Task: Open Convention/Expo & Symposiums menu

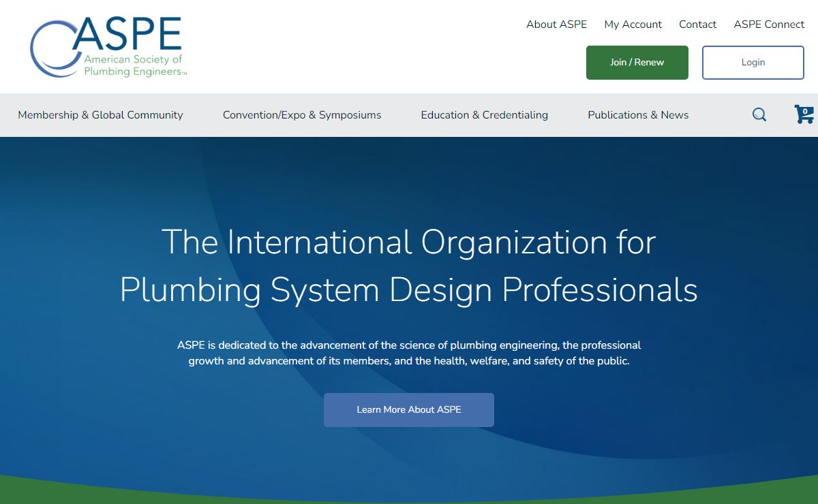Action: (x=302, y=115)
